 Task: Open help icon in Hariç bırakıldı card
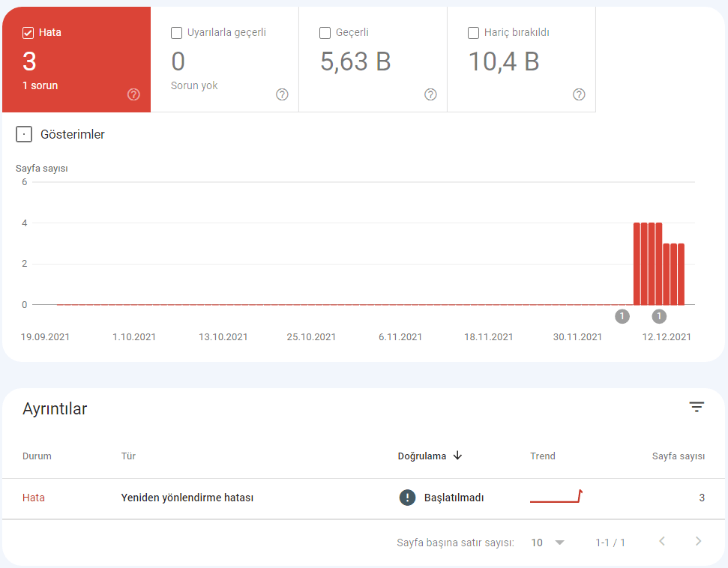click(x=579, y=94)
